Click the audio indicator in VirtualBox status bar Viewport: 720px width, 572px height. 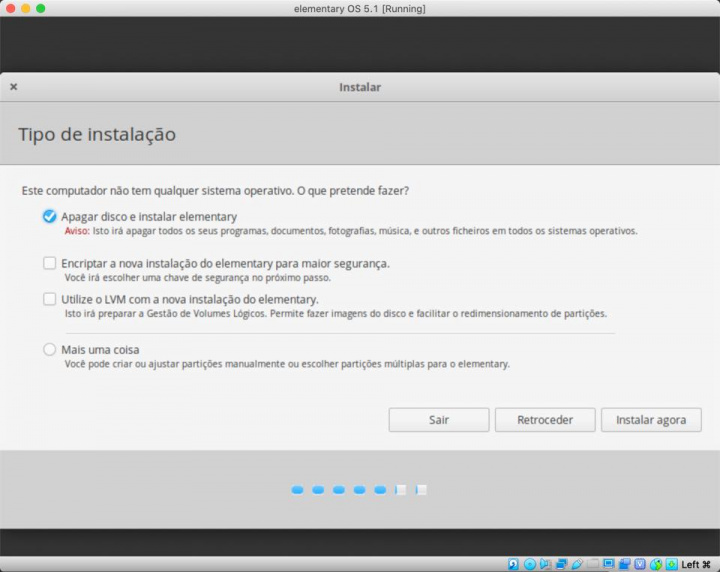546,564
